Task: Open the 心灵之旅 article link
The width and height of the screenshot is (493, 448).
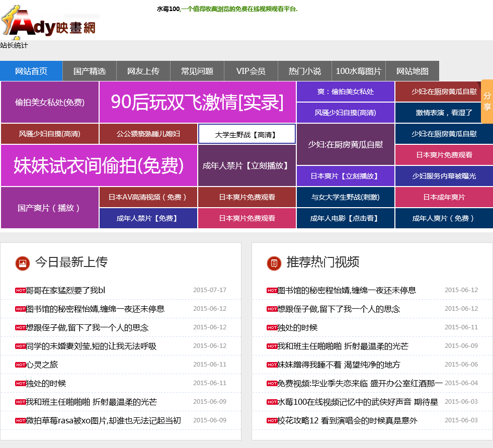Action: point(42,365)
